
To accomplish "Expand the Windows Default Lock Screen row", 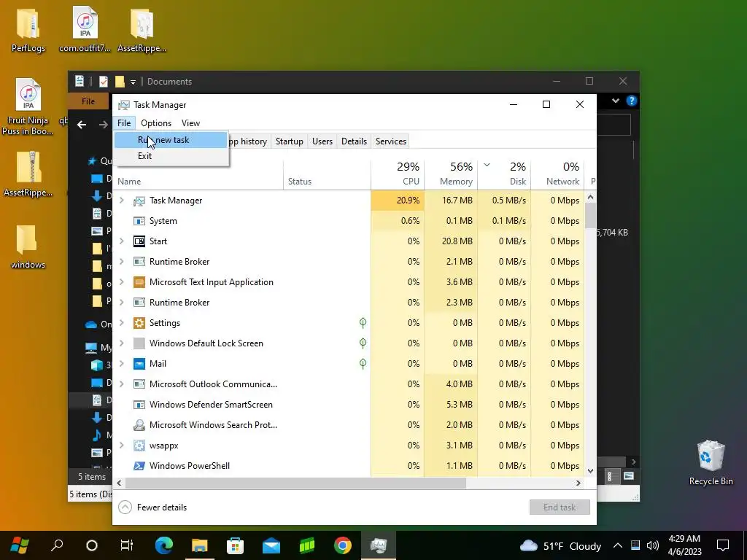I will pos(122,343).
